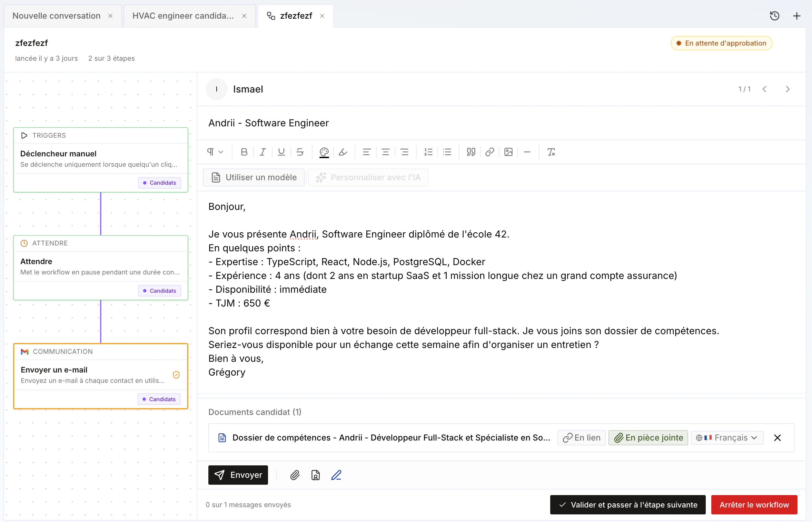Image resolution: width=812 pixels, height=522 pixels.
Task: Click the 'Documents candidat (1)' heading
Action: pyautogui.click(x=255, y=412)
